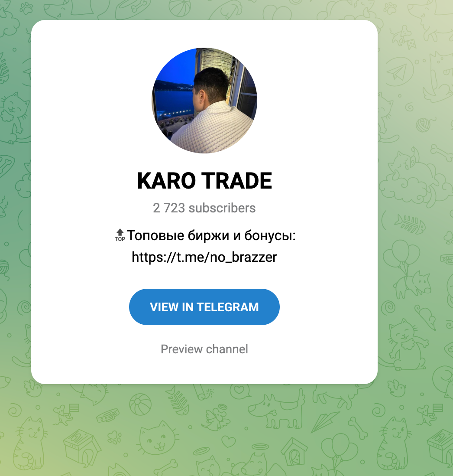
Task: Click the paper airplane doodle below the card
Action: (325, 421)
